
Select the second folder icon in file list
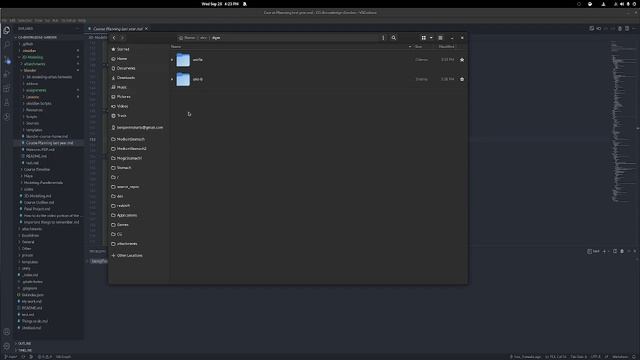pyautogui.click(x=183, y=79)
